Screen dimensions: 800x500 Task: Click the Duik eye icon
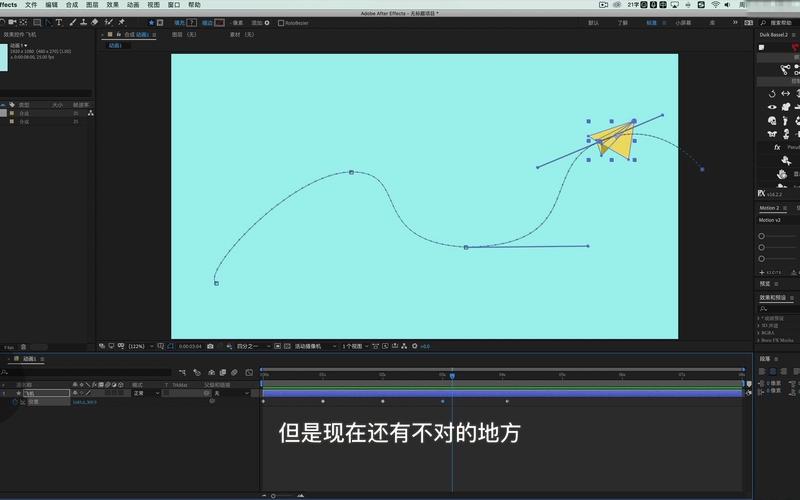point(772,107)
